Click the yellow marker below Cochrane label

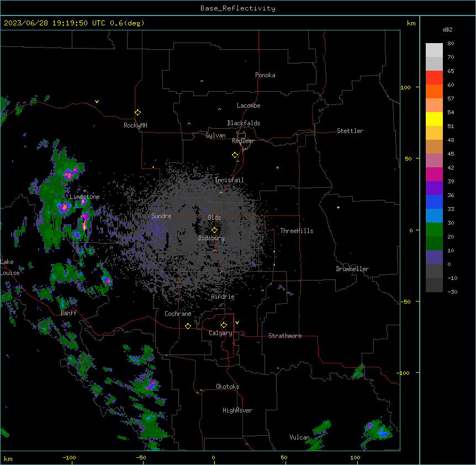click(x=188, y=326)
